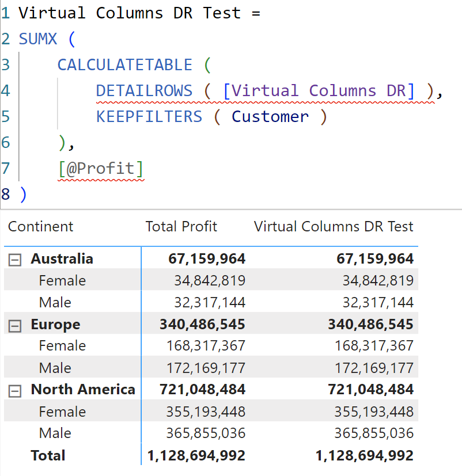Place cursor on the CALCULATETABLE keyword
This screenshot has width=462, height=476.
(x=124, y=64)
